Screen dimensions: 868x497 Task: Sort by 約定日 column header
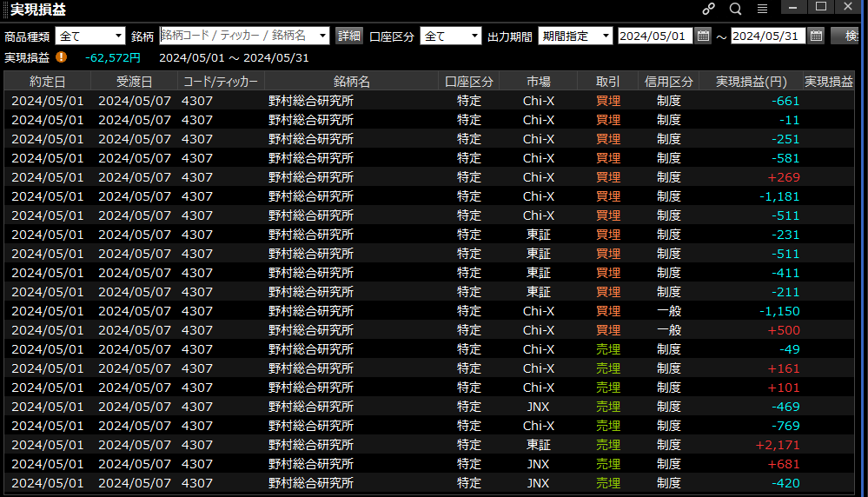[48, 82]
